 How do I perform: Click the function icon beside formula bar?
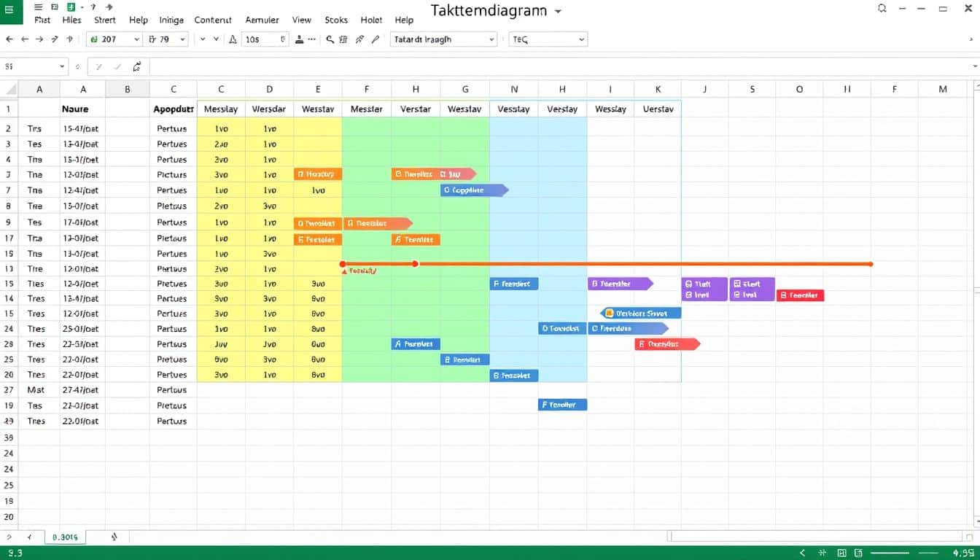(x=136, y=66)
